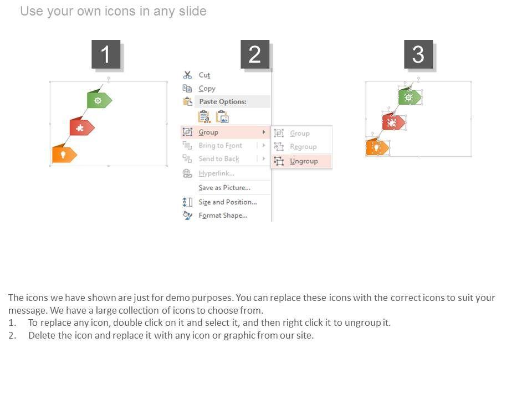This screenshot has width=532, height=399.
Task: Click the paste-as-picture option icon
Action: 222,117
